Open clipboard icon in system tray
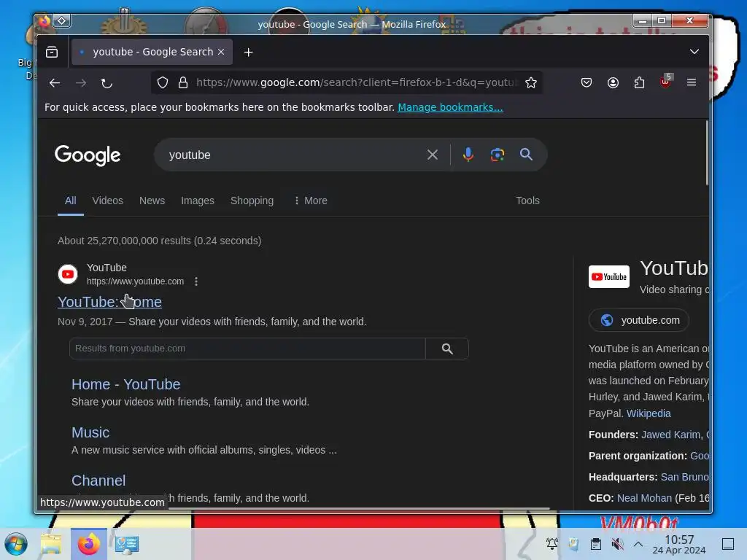The width and height of the screenshot is (747, 560). pyautogui.click(x=595, y=544)
